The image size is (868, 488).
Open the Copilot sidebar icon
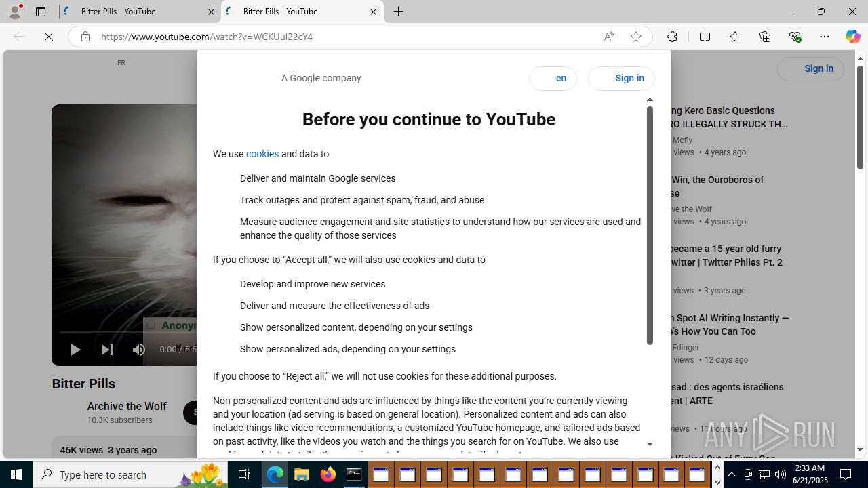click(852, 37)
